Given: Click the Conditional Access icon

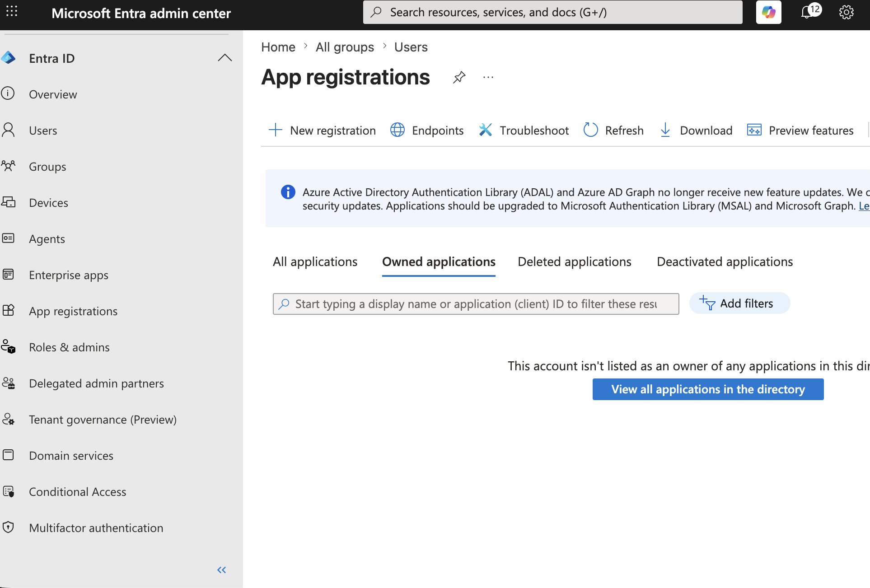Looking at the screenshot, I should pos(8,491).
